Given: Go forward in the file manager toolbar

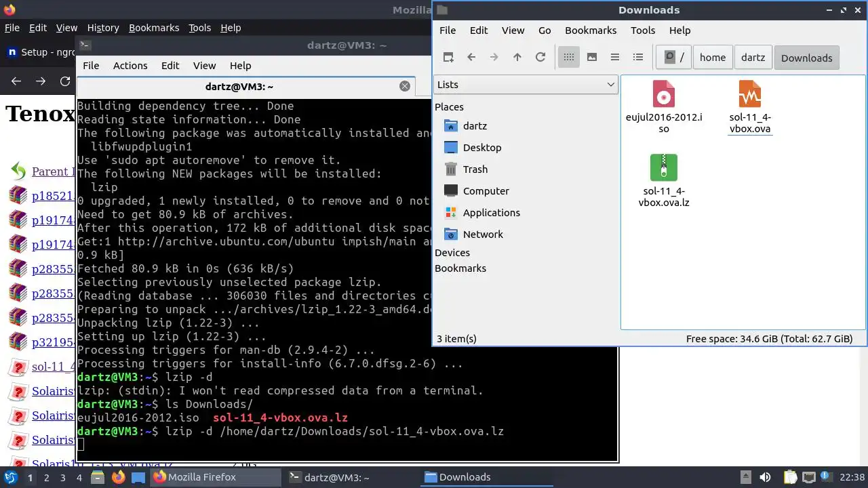Looking at the screenshot, I should pyautogui.click(x=494, y=58).
